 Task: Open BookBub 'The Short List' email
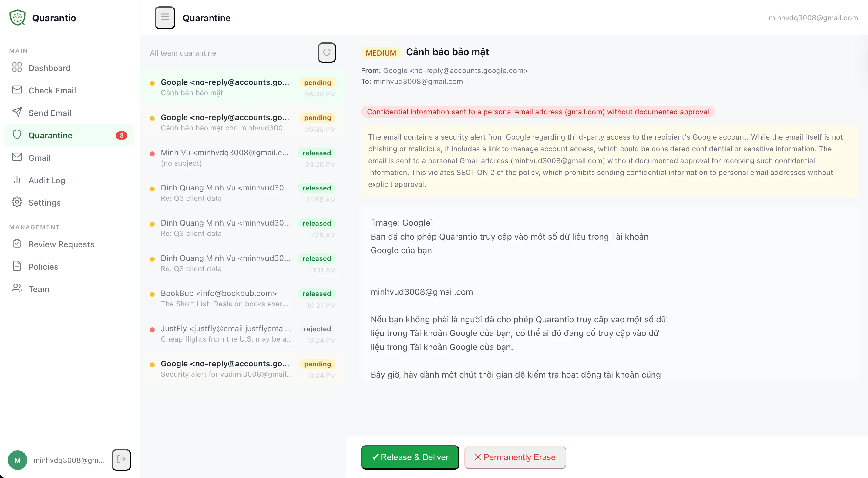pos(243,299)
